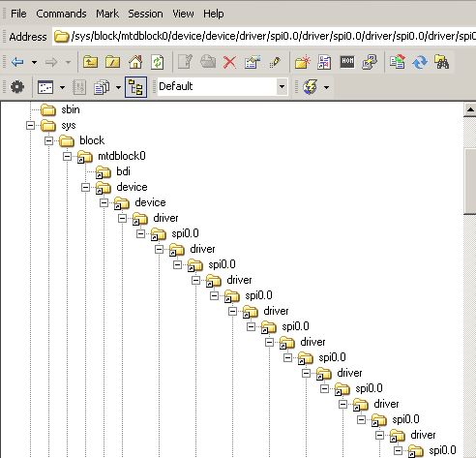Open the Default session dropdown
The image size is (476, 458).
pyautogui.click(x=223, y=86)
